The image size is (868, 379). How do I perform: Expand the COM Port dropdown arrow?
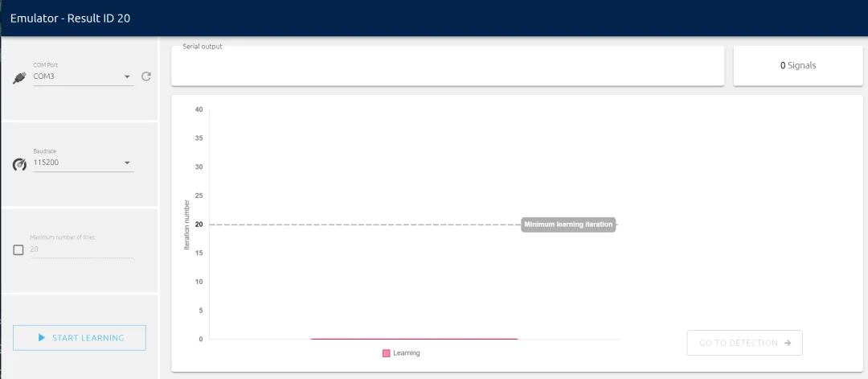pos(127,77)
